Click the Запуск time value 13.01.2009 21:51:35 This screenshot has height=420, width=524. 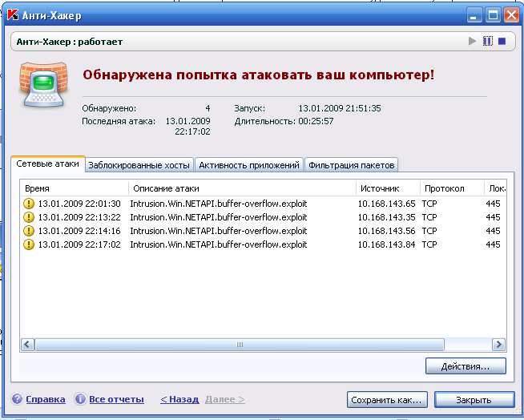(x=340, y=108)
